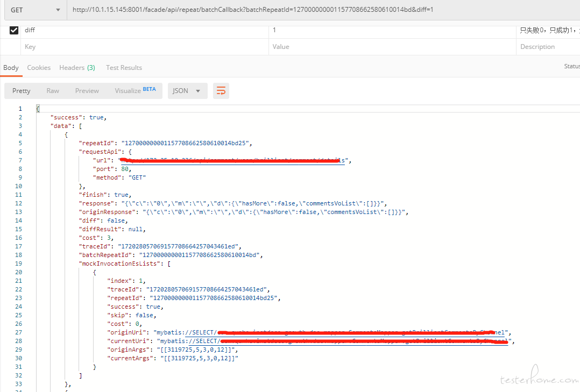Click the "mockInvocationEsLists" line
The height and width of the screenshot is (392, 580).
tap(125, 263)
